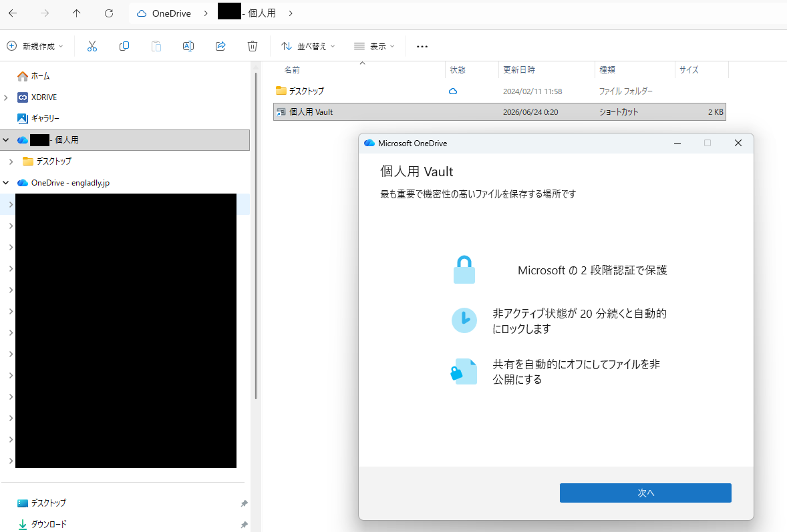Expand the XDRIVE tree node
The height and width of the screenshot is (532, 787).
pyautogui.click(x=6, y=97)
